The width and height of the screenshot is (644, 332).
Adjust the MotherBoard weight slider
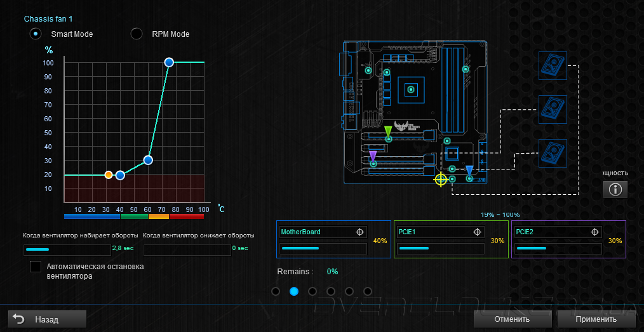click(x=323, y=248)
